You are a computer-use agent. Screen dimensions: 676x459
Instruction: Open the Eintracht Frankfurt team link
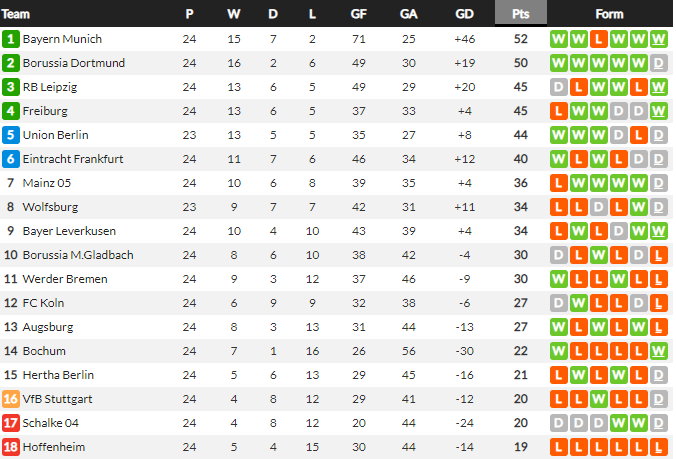tap(70, 159)
